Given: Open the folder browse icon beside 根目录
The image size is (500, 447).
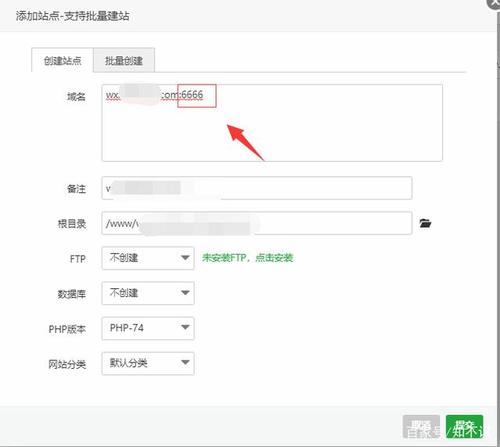Looking at the screenshot, I should coord(425,223).
